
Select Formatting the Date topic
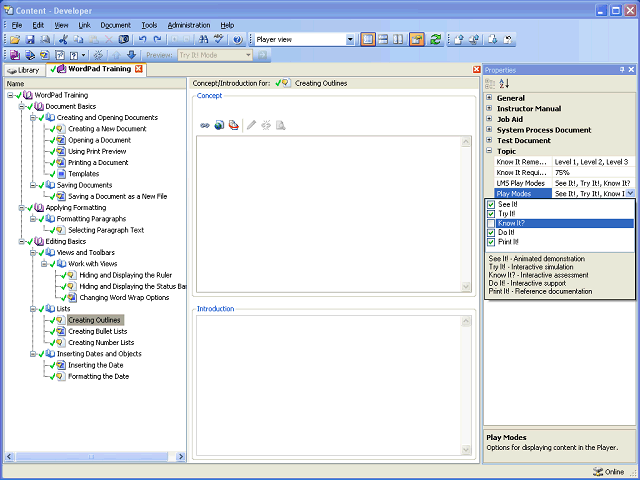click(98, 376)
